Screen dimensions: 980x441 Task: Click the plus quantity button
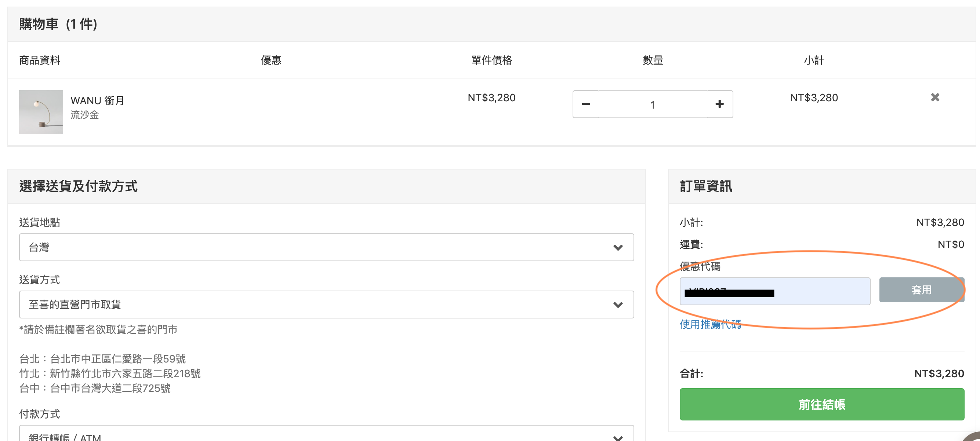click(x=719, y=104)
